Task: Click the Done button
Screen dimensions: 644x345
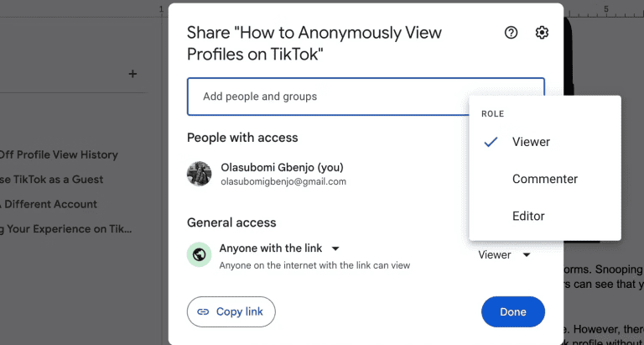Action: pyautogui.click(x=513, y=311)
